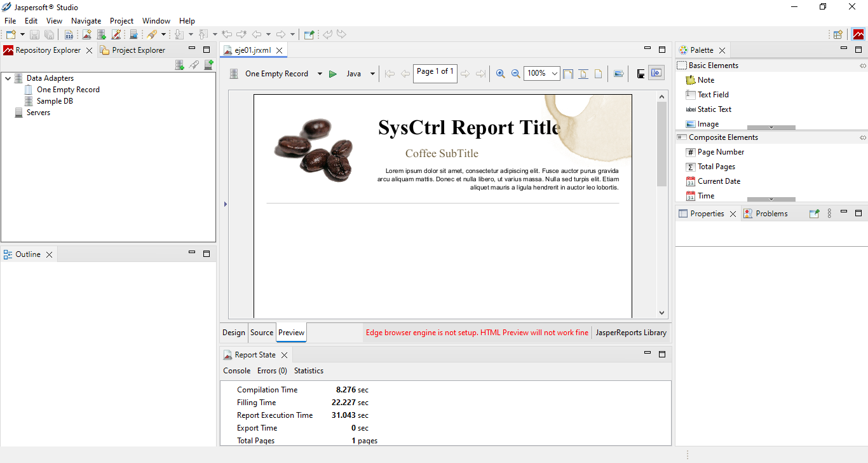Viewport: 868px width, 463px height.
Task: Click the black parameters panel icon in preview toolbar
Action: [x=641, y=74]
